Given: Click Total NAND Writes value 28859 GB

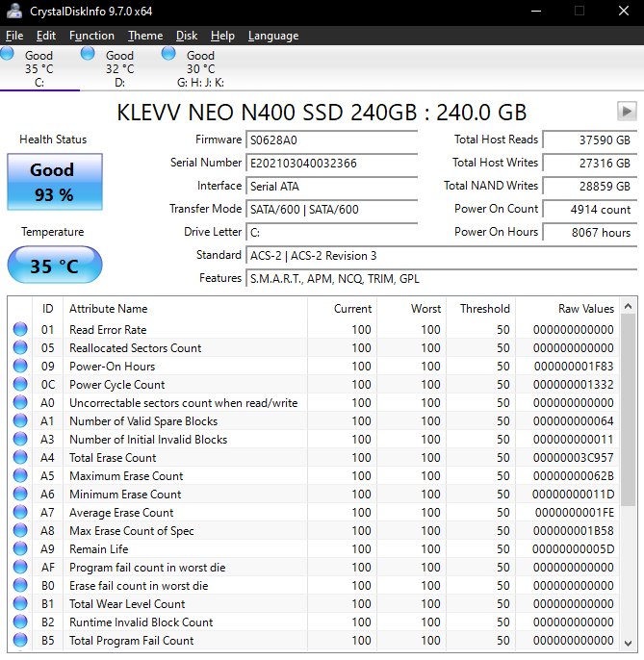Looking at the screenshot, I should [590, 186].
